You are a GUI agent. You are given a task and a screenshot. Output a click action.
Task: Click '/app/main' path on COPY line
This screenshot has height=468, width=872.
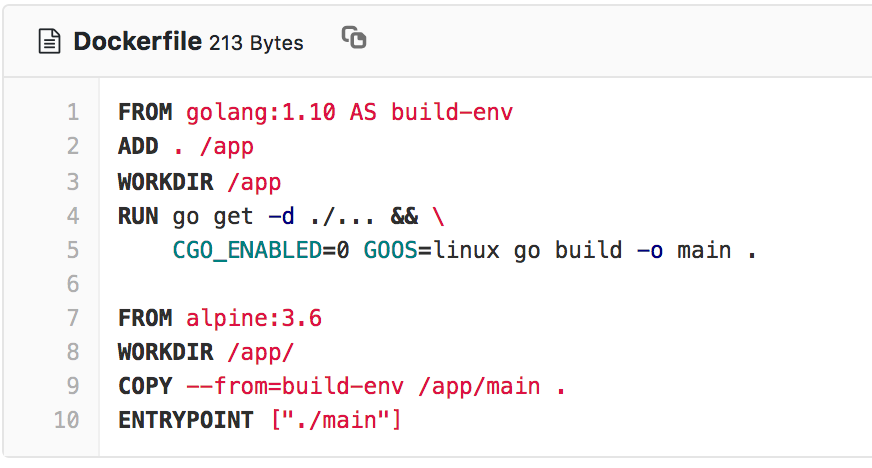click(x=479, y=387)
